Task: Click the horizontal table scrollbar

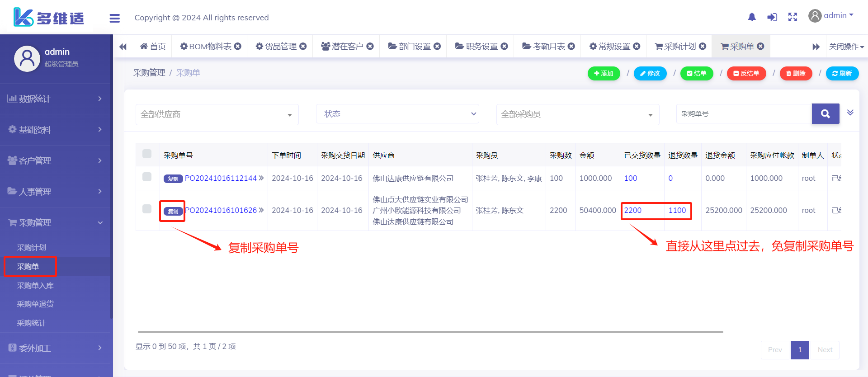Action: click(429, 332)
